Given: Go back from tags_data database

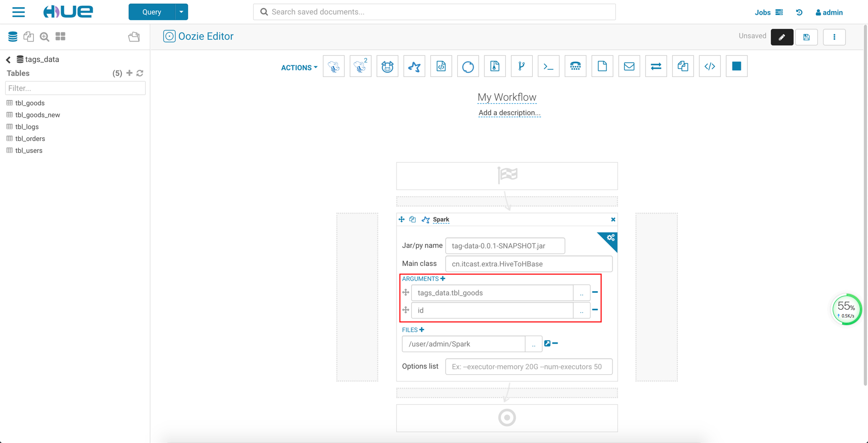Looking at the screenshot, I should pos(8,60).
